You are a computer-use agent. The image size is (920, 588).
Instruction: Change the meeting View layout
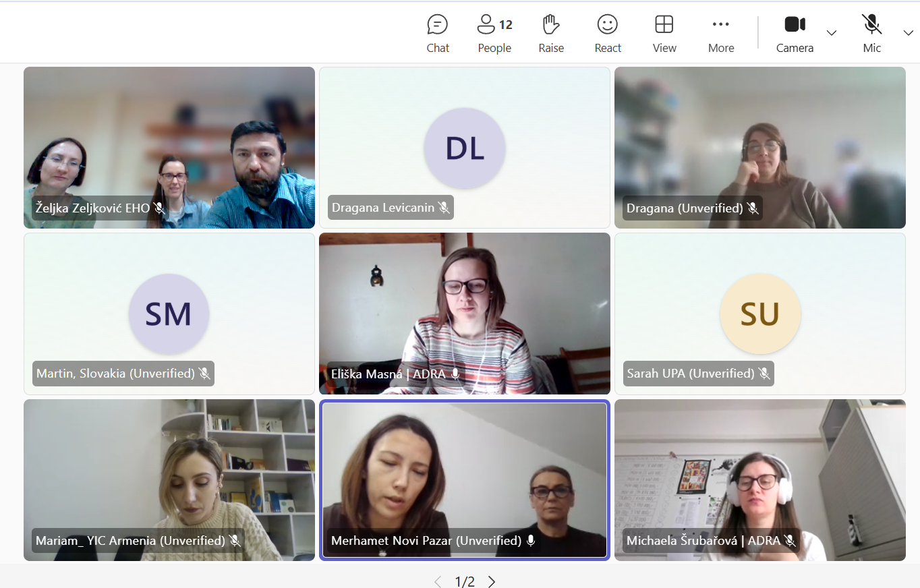click(x=664, y=34)
